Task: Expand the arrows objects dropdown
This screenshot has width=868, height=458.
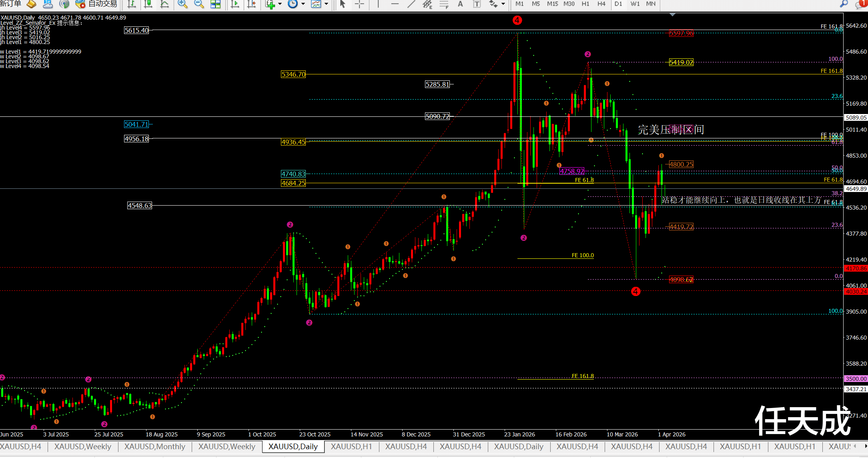Action: pyautogui.click(x=503, y=4)
